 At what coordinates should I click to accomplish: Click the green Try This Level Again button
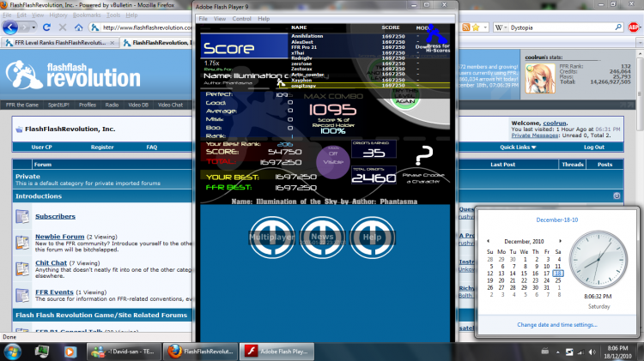click(x=405, y=99)
